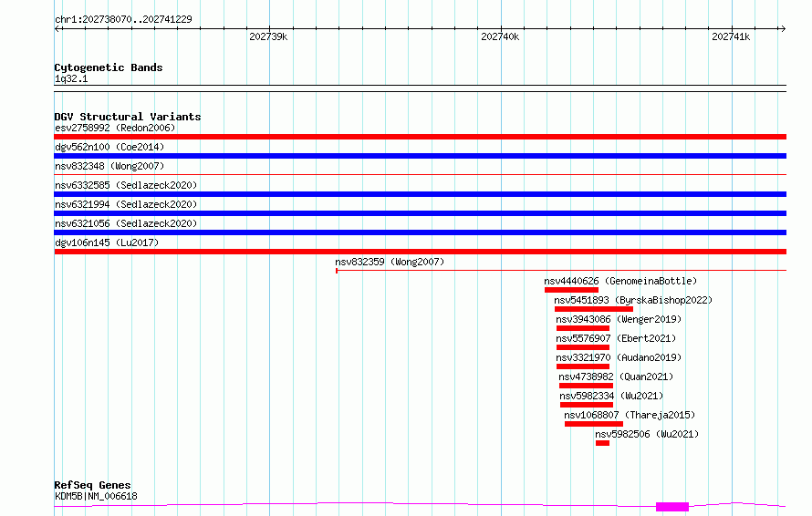Click the DGV Structural Variants track title
Viewport: 812px width, 516px height.
(128, 117)
